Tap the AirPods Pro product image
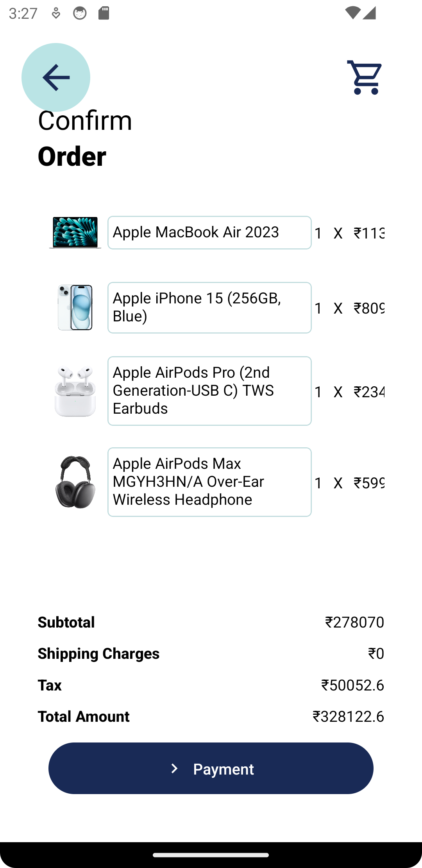The width and height of the screenshot is (422, 868). click(75, 391)
